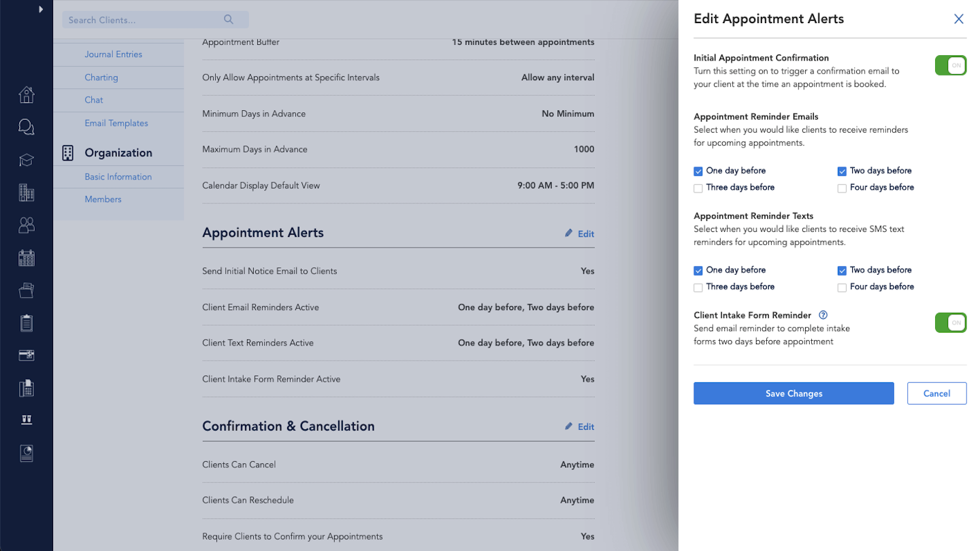Select Basic Information under Organization
Screen dimensions: 980x551
point(118,177)
